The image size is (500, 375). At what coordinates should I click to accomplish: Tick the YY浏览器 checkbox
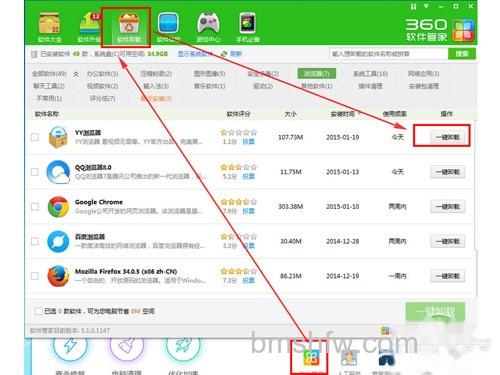click(x=35, y=137)
